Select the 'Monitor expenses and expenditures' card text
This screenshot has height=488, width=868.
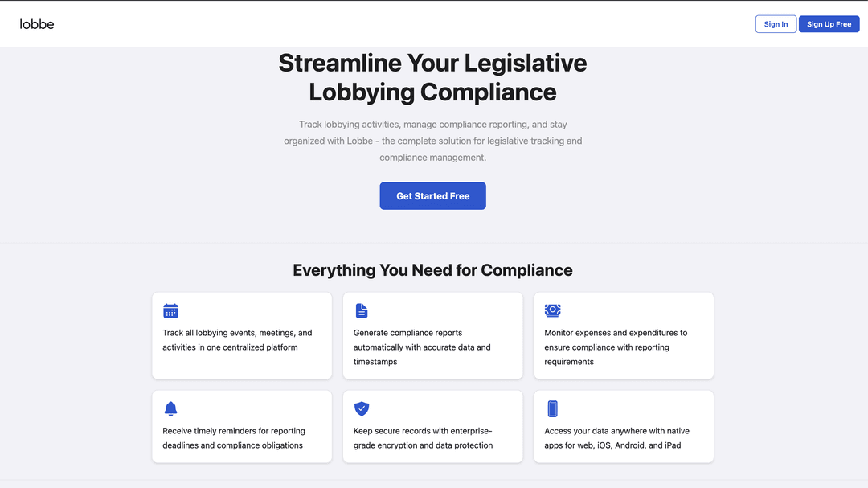(616, 347)
